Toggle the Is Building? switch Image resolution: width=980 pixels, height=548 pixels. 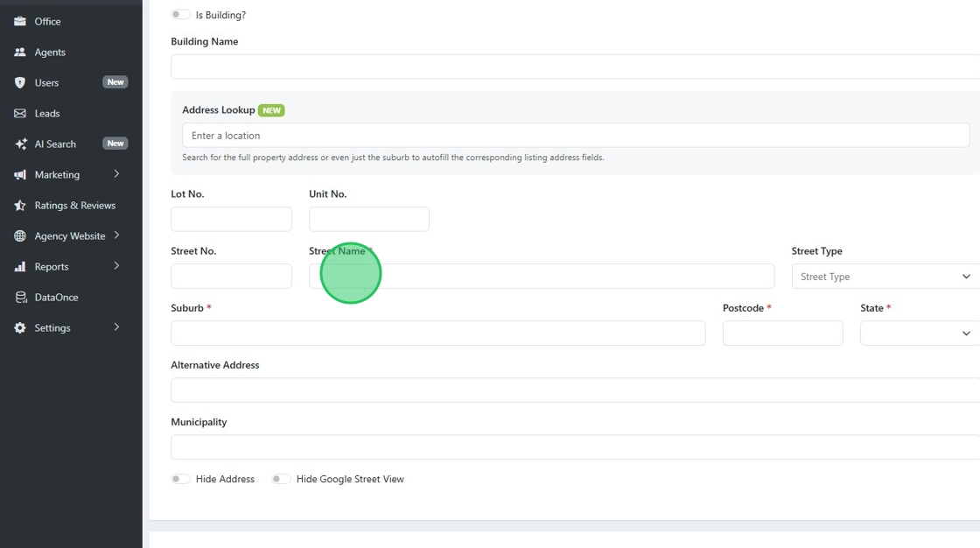click(x=180, y=15)
